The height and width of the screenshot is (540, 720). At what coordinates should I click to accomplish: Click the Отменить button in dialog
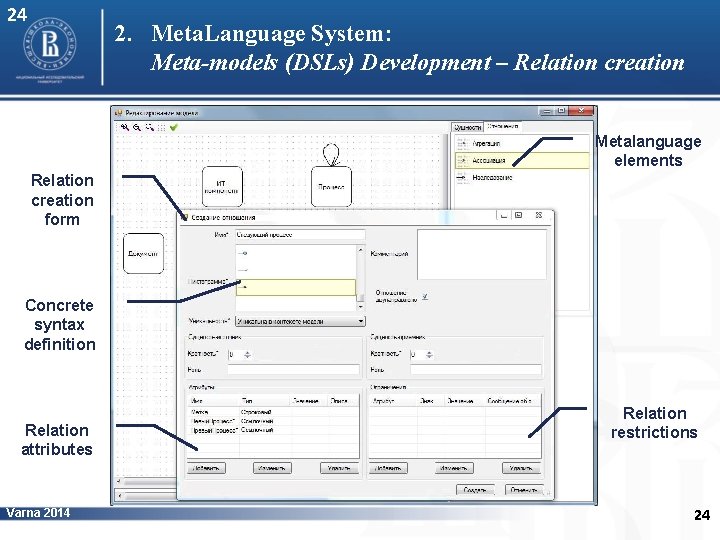click(524, 490)
